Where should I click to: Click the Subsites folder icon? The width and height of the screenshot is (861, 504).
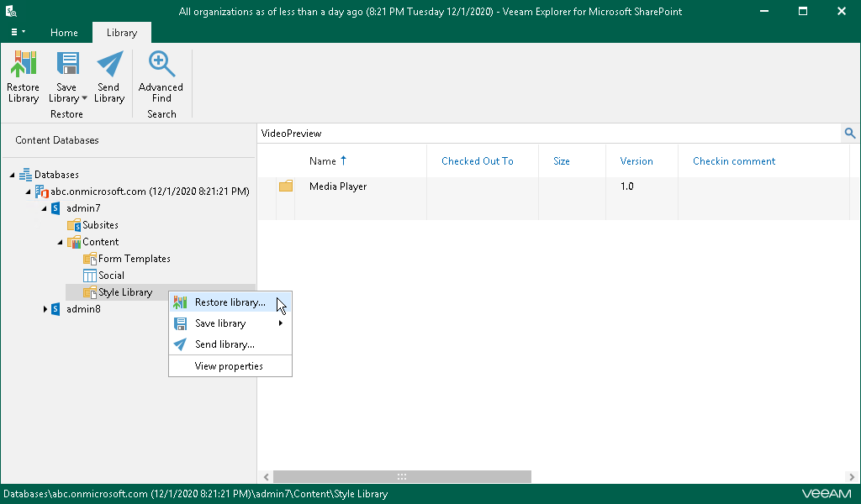coord(74,225)
